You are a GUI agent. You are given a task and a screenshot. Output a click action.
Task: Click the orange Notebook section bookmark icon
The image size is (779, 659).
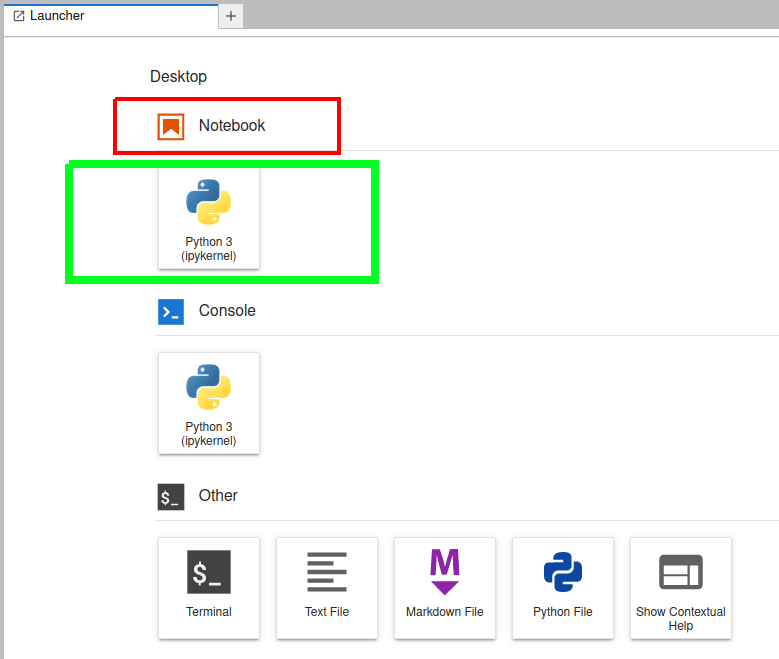coord(171,127)
